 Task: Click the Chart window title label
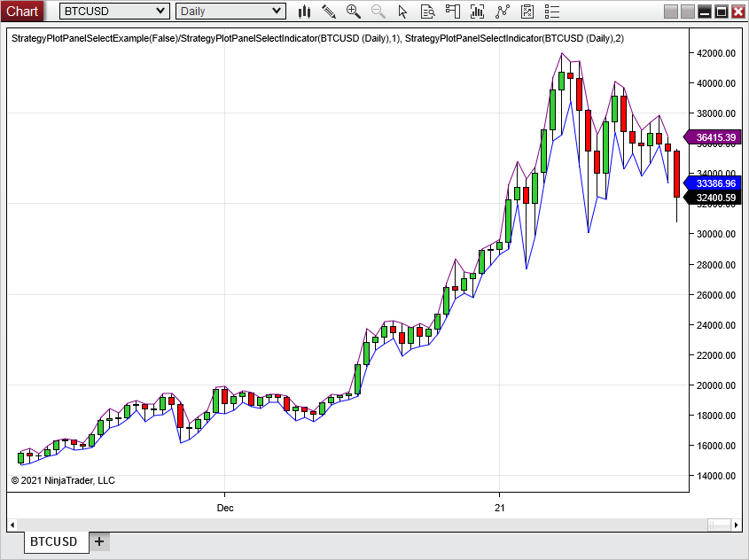pos(22,11)
